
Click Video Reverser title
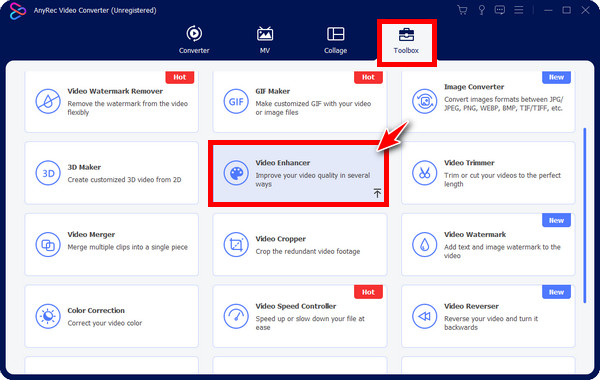tap(471, 306)
